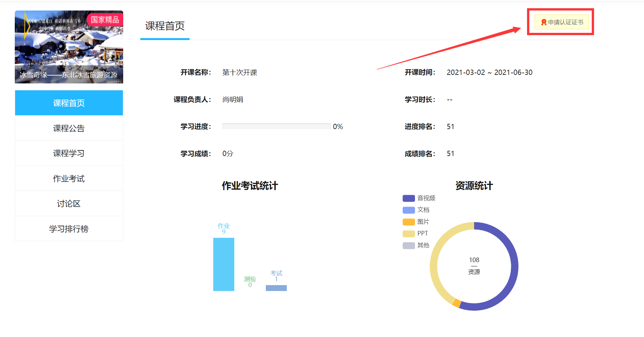Screen dimensions: 644x337
Task: Open 课程学习 from the sidebar
Action: click(69, 153)
